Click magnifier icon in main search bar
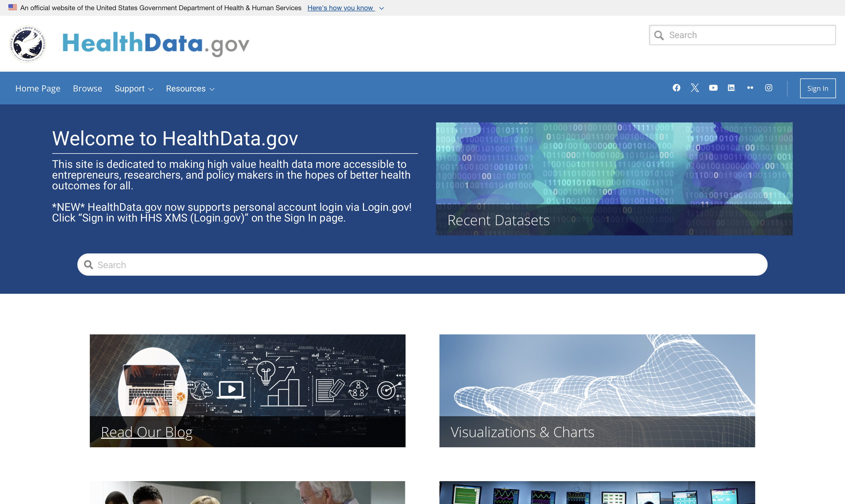This screenshot has height=504, width=845. (x=88, y=265)
